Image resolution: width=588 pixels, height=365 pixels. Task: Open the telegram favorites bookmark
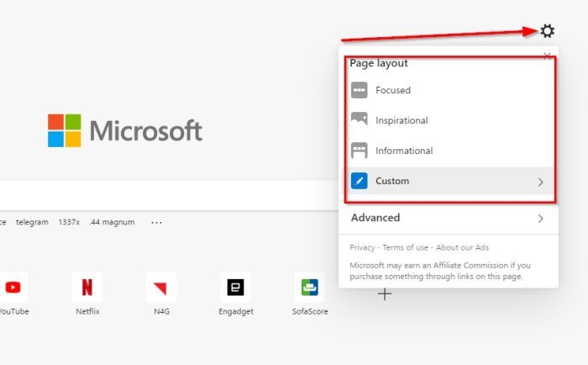tap(32, 223)
